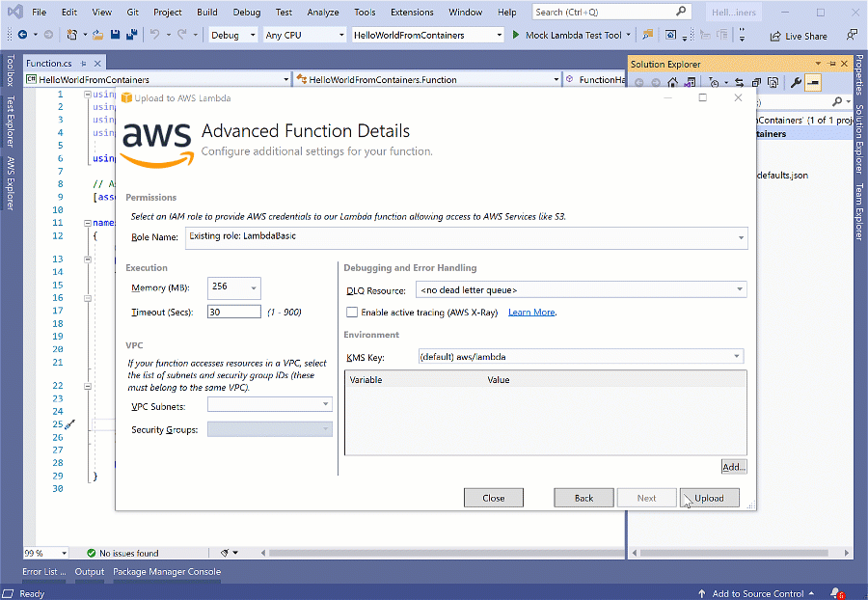Click the Save All icon
This screenshot has width=868, height=600.
coord(132,35)
